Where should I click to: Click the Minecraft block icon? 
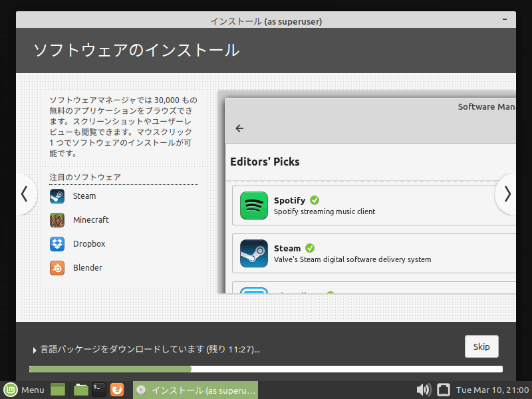point(57,220)
